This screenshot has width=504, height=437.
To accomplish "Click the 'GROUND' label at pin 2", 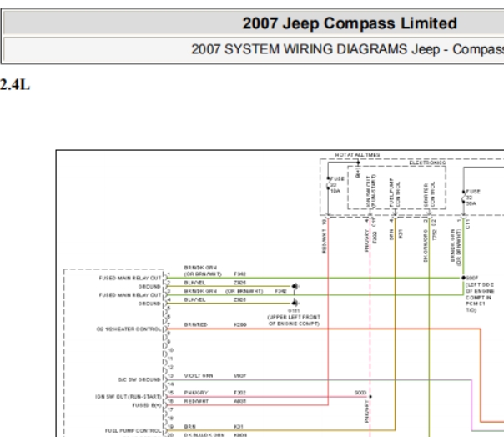I will click(x=149, y=287).
